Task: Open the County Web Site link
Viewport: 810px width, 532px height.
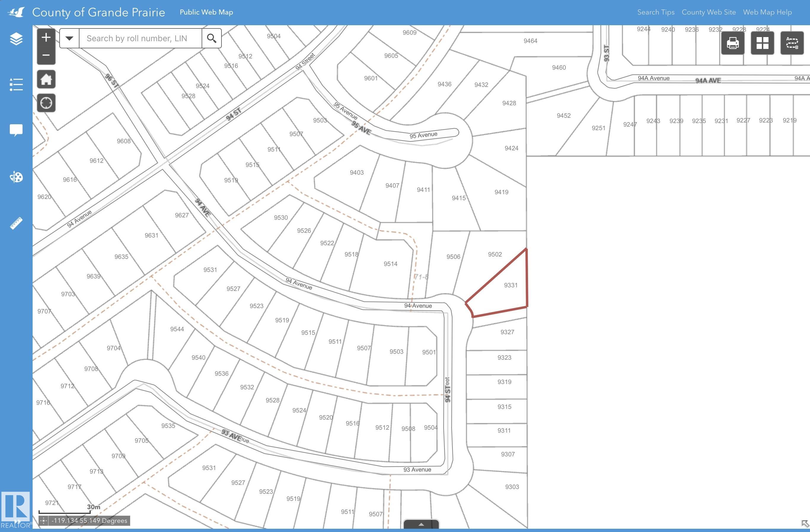Action: 708,12
